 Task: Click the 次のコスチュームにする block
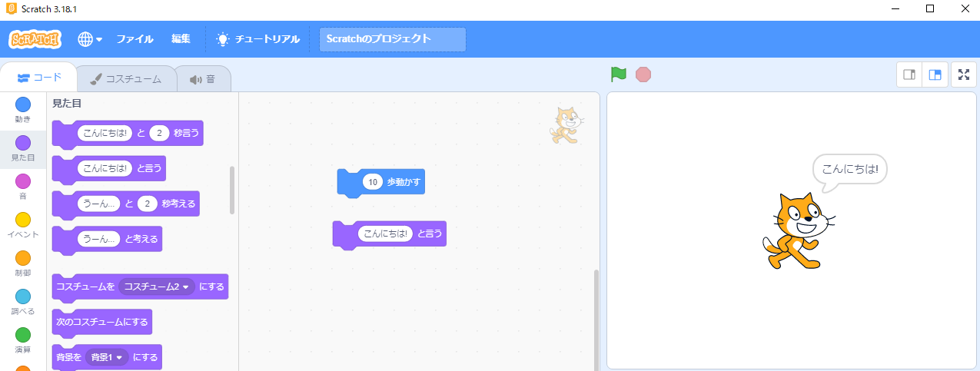coord(101,322)
